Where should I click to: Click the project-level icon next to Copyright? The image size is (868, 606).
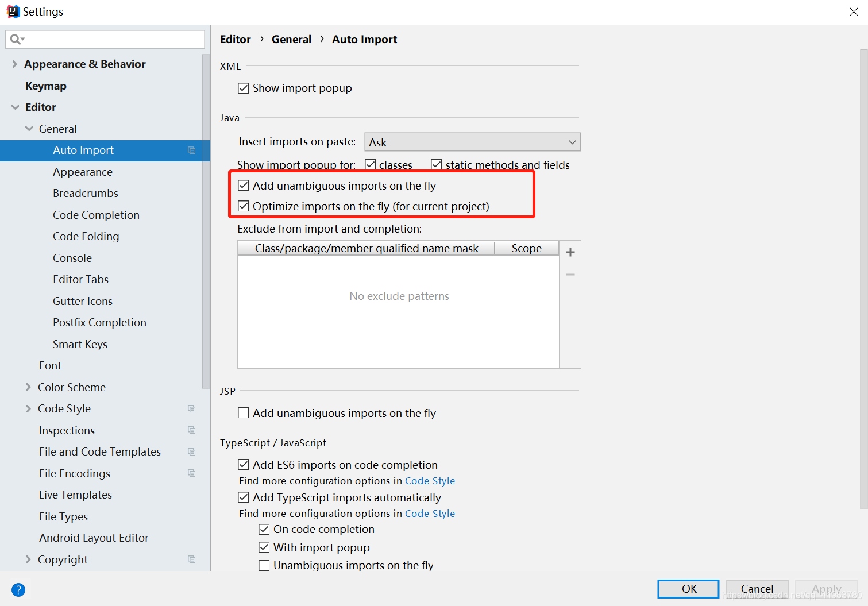(x=192, y=559)
